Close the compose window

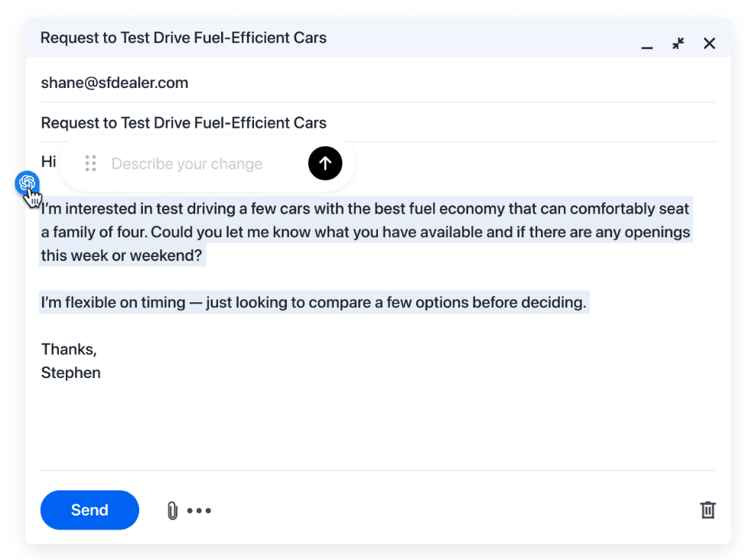(x=709, y=44)
